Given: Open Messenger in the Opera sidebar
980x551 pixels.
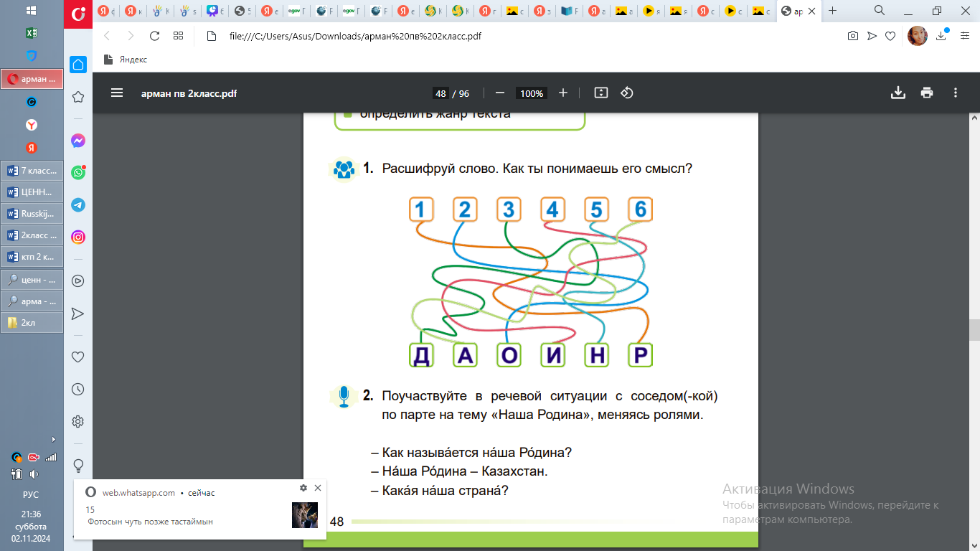Looking at the screenshot, I should [78, 141].
